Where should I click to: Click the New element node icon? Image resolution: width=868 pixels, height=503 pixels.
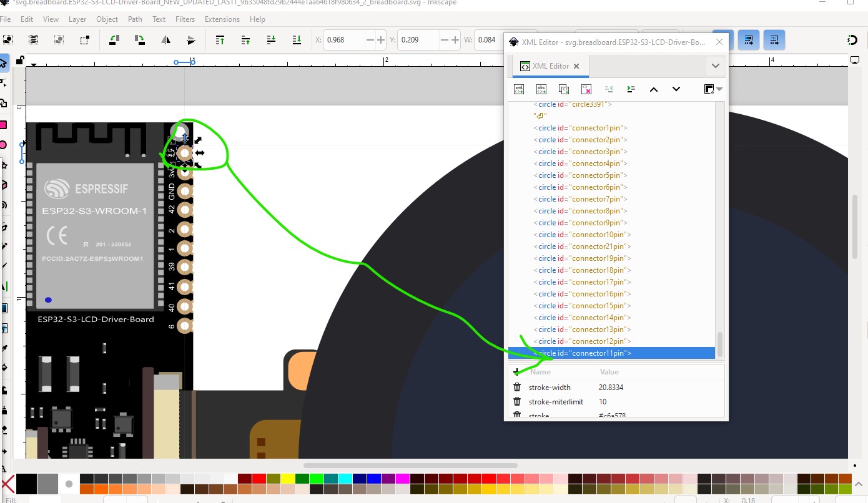click(x=519, y=89)
